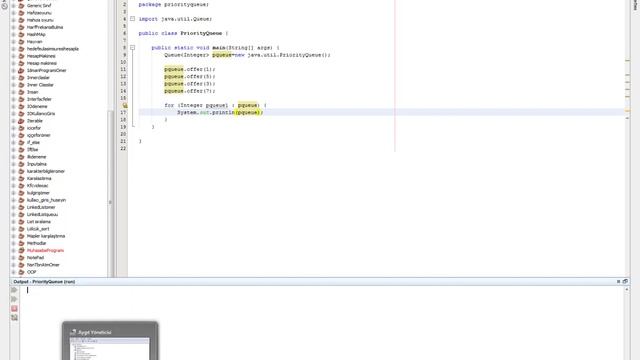Click the NotePad project folder icon
Image resolution: width=640 pixels, height=360 pixels.
[x=21, y=258]
